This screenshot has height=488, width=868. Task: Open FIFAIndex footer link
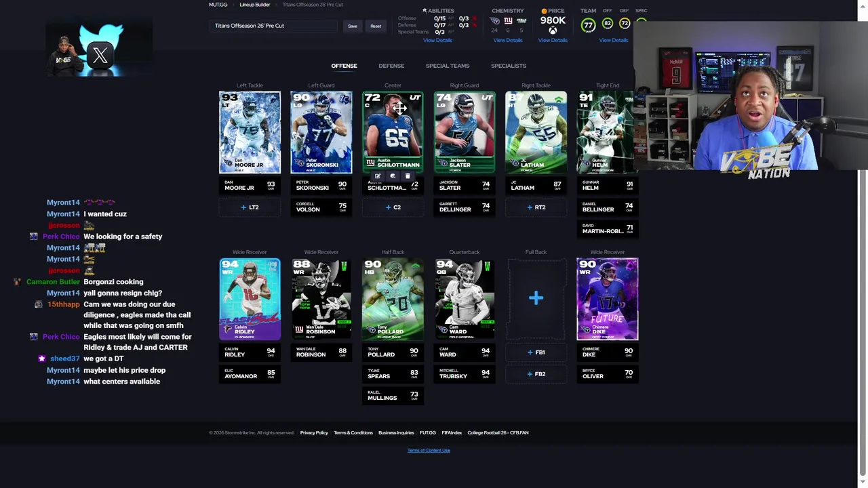452,432
